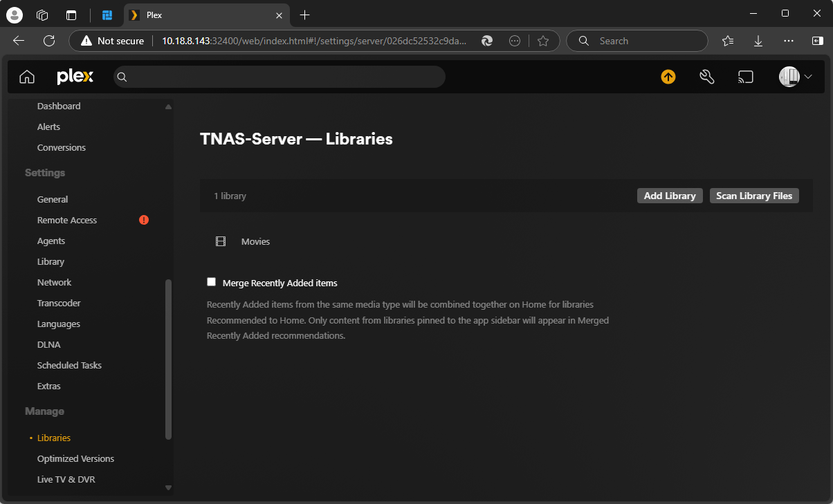Open Transcoder settings
833x504 pixels.
[59, 303]
